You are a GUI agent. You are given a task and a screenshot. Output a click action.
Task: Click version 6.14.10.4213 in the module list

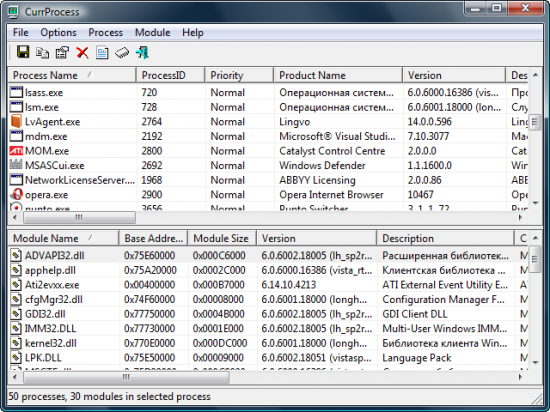click(288, 284)
